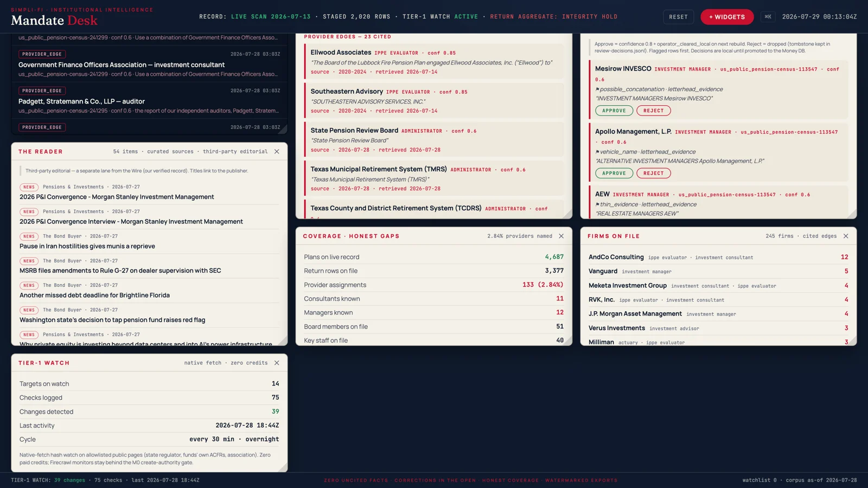This screenshot has height=488, width=868.
Task: Close the Firms on File panel
Action: pyautogui.click(x=846, y=236)
